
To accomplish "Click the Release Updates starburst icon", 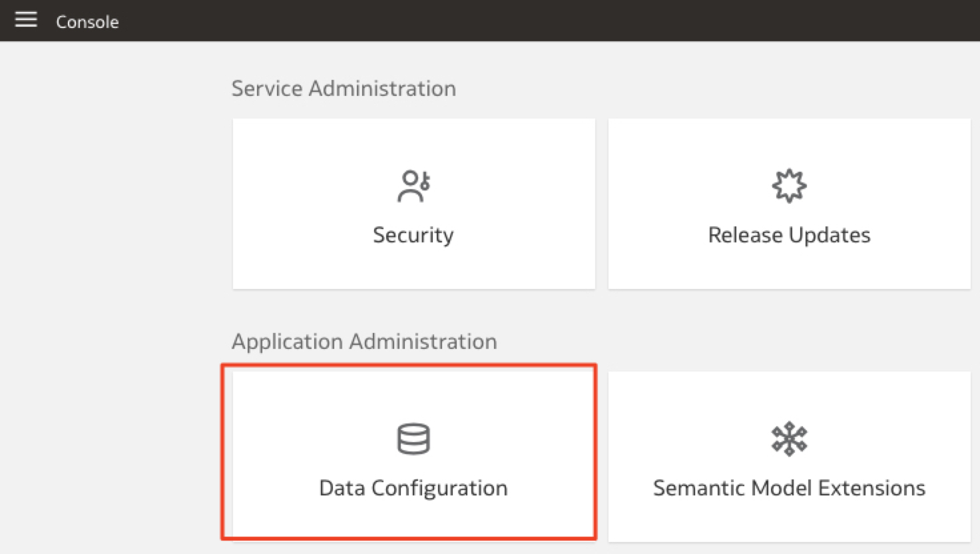I will coord(789,186).
